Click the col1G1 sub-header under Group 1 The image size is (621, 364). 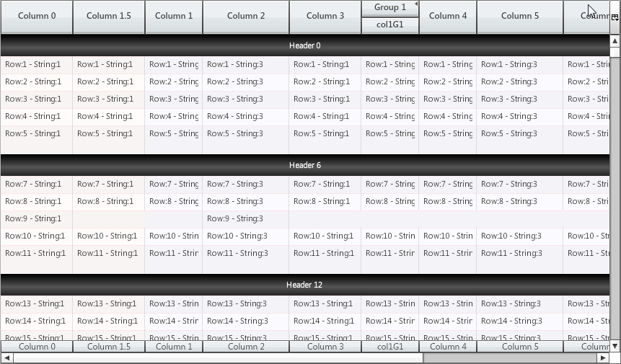[x=390, y=25]
